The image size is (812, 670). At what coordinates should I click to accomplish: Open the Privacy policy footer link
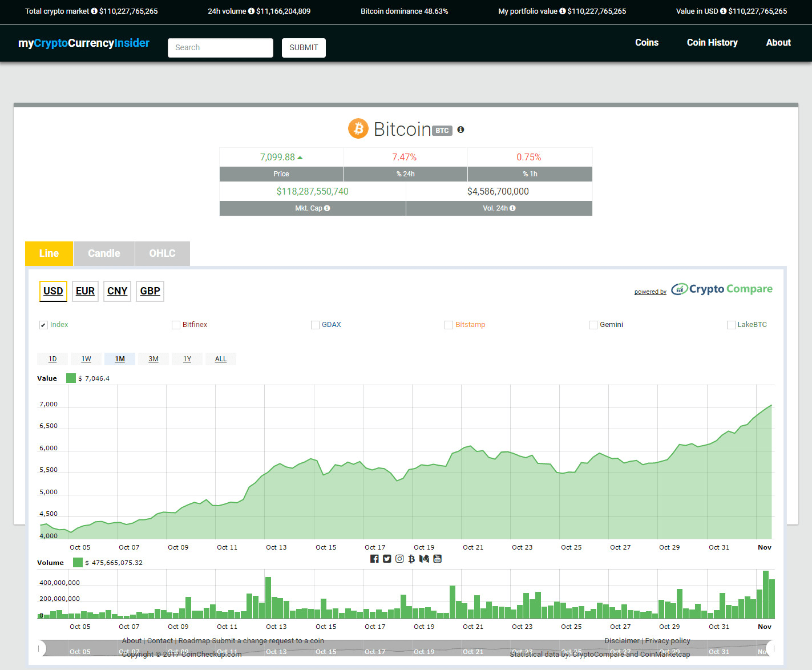click(x=668, y=641)
